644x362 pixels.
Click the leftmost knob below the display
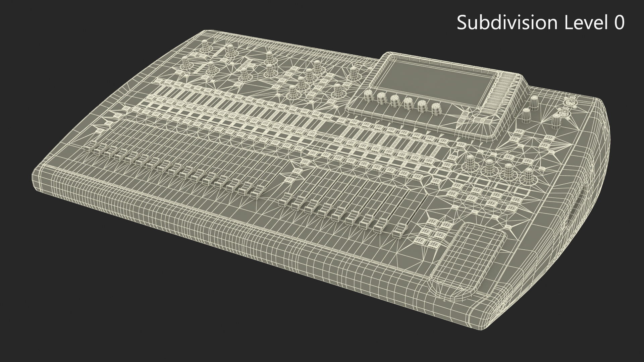pyautogui.click(x=369, y=96)
